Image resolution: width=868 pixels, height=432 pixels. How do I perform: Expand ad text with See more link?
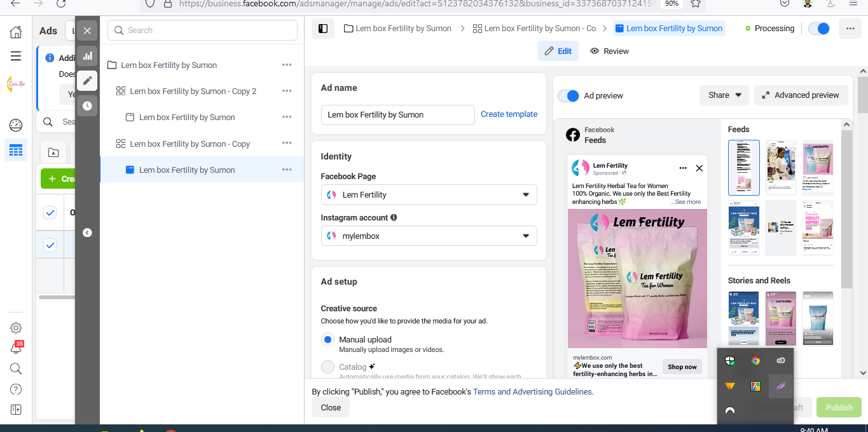tap(686, 202)
